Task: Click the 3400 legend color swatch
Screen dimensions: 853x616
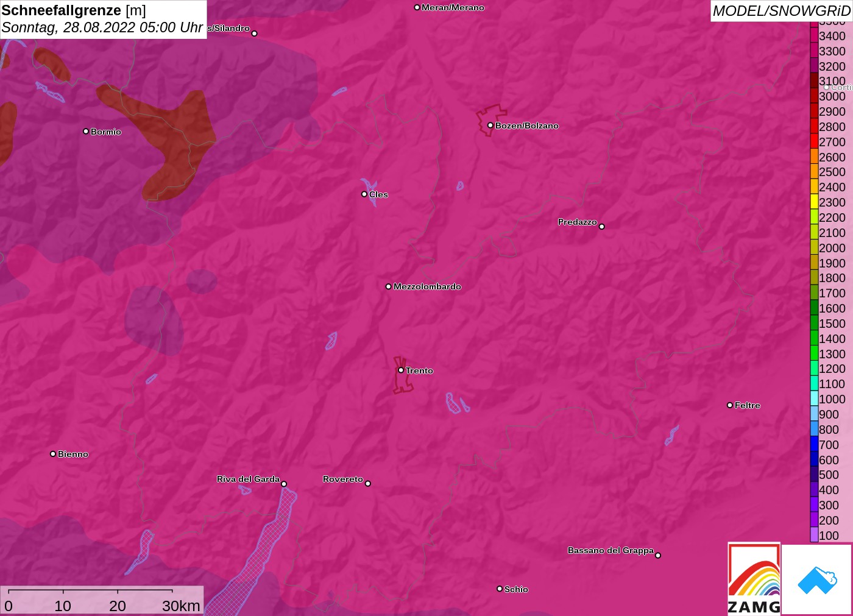Action: coord(814,35)
